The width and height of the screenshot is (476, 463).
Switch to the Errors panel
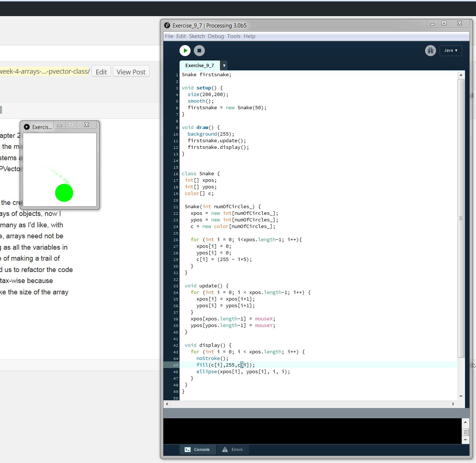point(233,449)
